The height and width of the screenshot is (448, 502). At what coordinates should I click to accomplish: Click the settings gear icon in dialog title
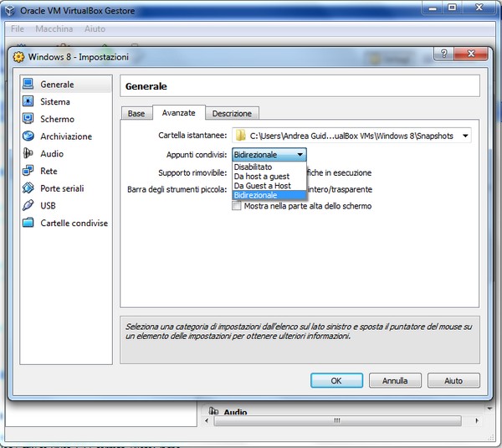pos(18,57)
